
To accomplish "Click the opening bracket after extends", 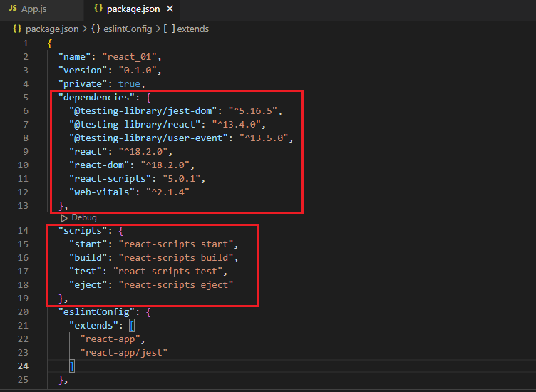I will coord(132,325).
